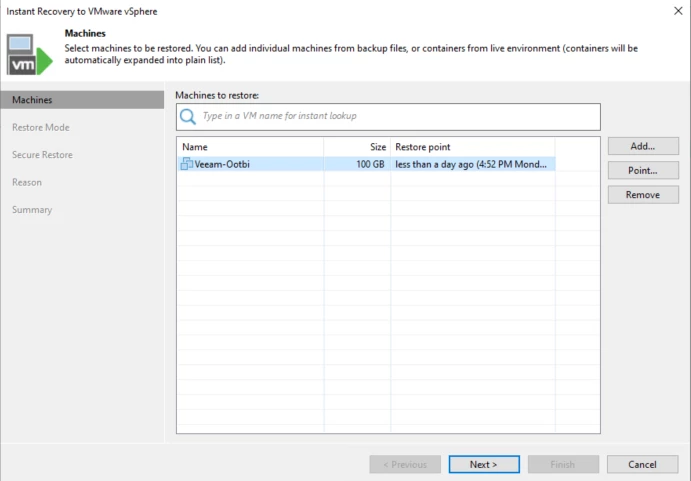The image size is (691, 481).
Task: Click the 'less than a day ago' restore point
Action: pos(471,164)
